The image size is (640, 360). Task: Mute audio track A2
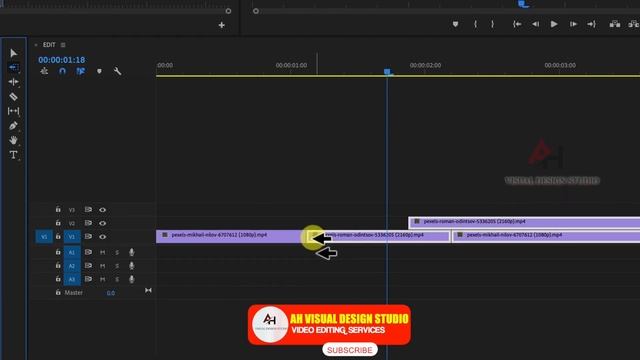102,266
